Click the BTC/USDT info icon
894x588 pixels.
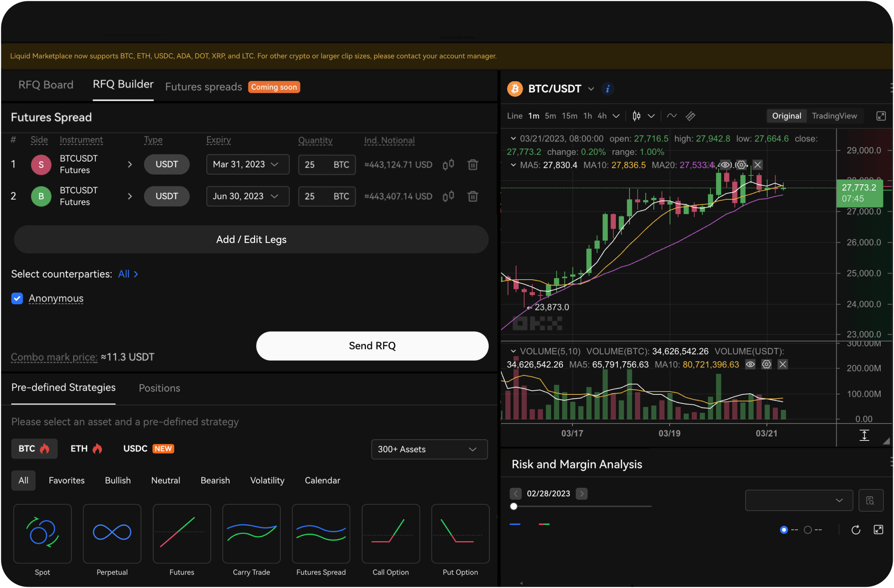point(607,89)
